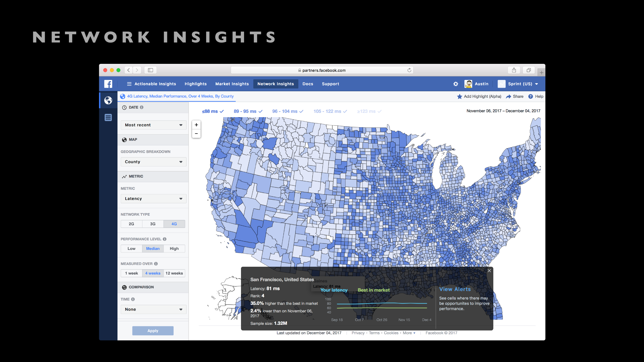Open the Docs tab

(308, 84)
